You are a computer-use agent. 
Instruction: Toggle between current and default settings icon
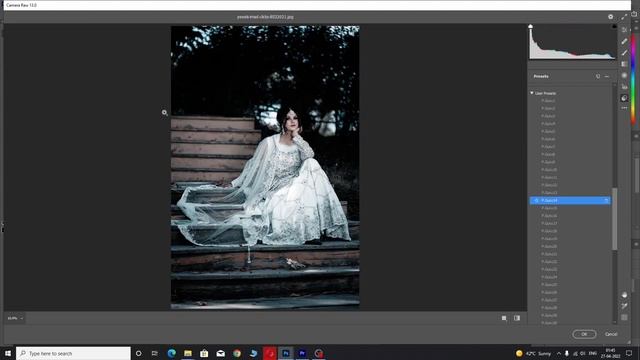pos(517,318)
